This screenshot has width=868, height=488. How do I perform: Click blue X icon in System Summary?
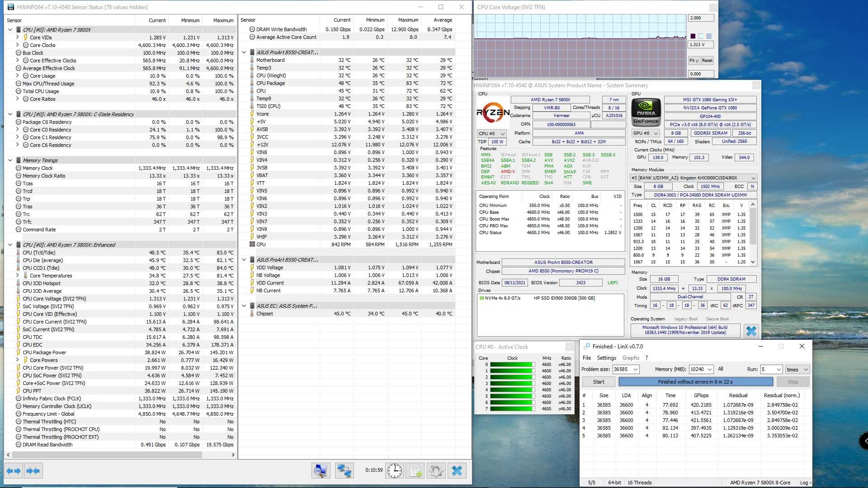click(751, 331)
